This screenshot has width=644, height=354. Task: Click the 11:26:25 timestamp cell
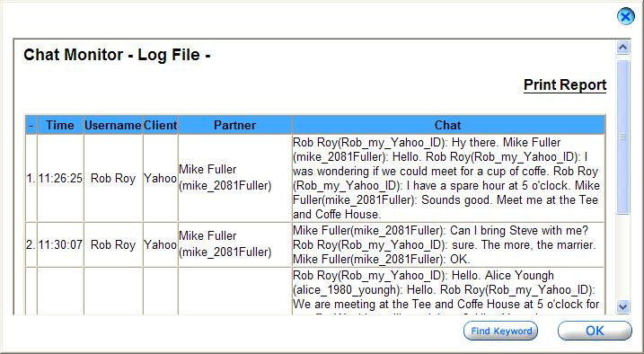point(60,178)
